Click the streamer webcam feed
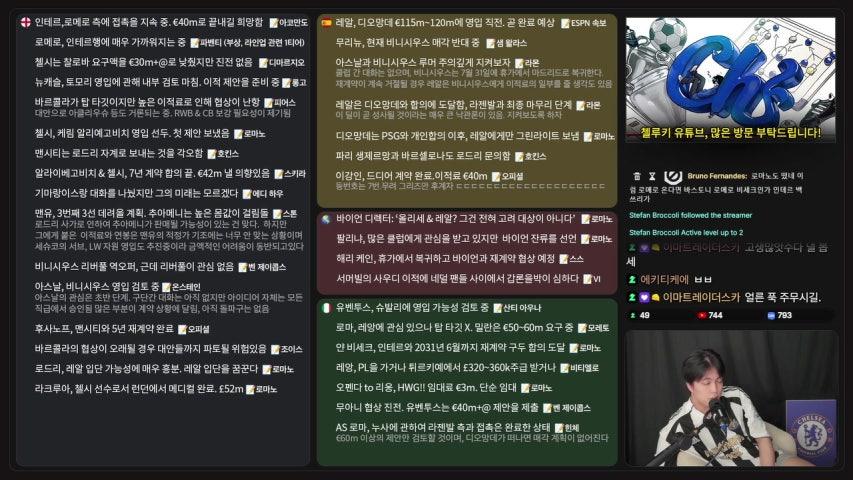 pyautogui.click(x=732, y=398)
